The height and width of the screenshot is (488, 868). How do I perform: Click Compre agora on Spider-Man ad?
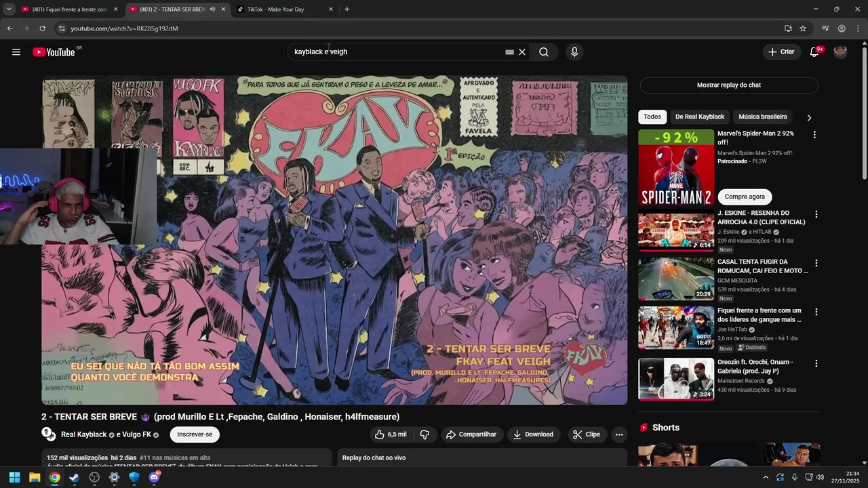745,197
